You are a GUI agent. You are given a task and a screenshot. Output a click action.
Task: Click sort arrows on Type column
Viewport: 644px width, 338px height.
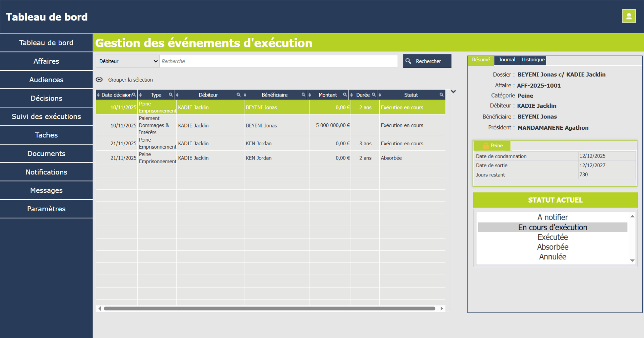tap(141, 95)
